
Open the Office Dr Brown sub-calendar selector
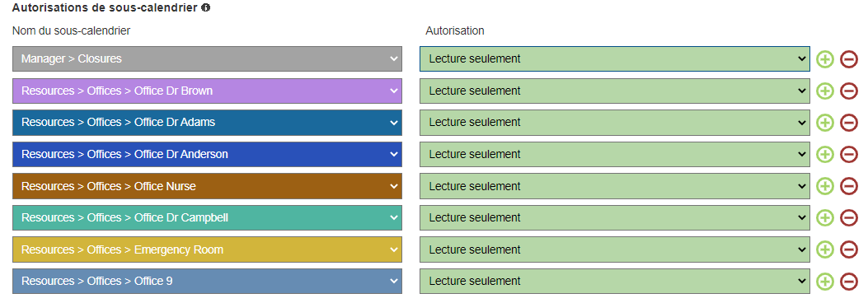(207, 91)
